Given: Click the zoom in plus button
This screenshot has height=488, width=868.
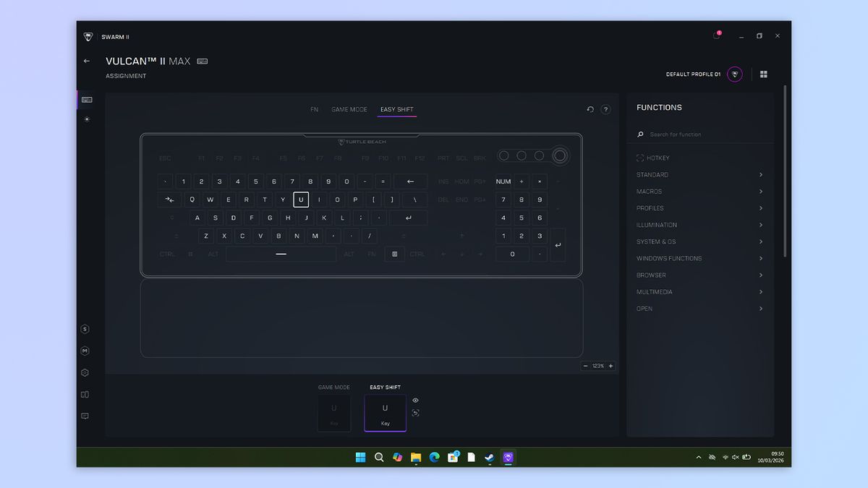Looking at the screenshot, I should click(610, 366).
